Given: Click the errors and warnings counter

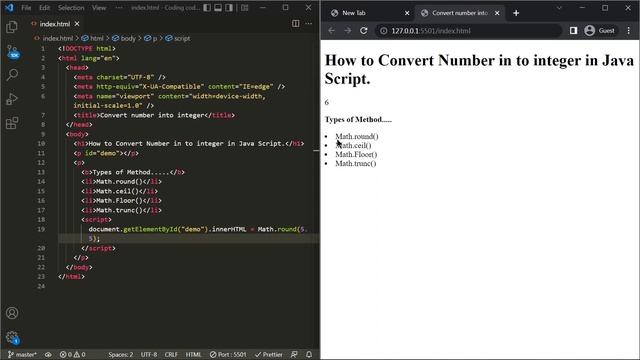Looking at the screenshot, I should tap(73, 355).
